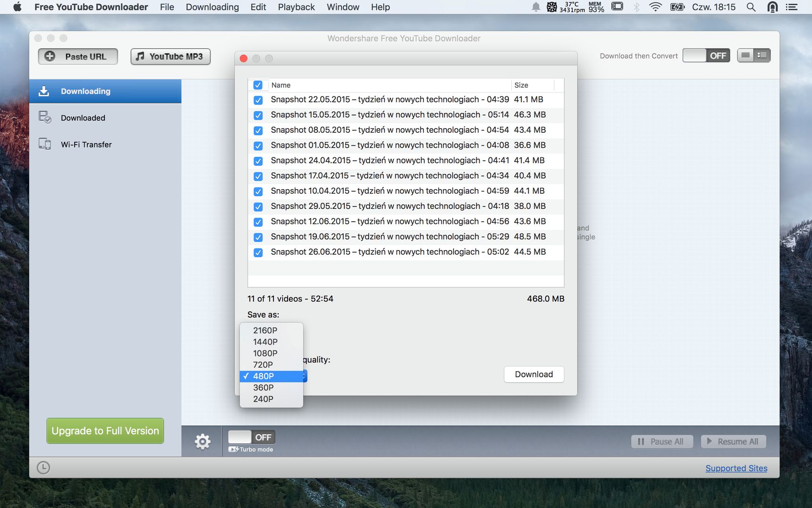Uncheck Snapshot 29.05.2015 video
This screenshot has width=812, height=508.
[x=258, y=207]
